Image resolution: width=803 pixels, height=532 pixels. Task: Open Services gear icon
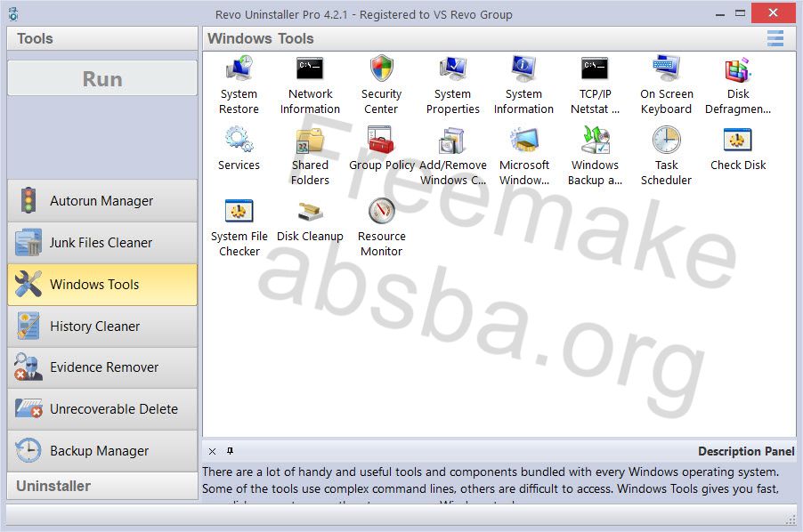pyautogui.click(x=239, y=139)
